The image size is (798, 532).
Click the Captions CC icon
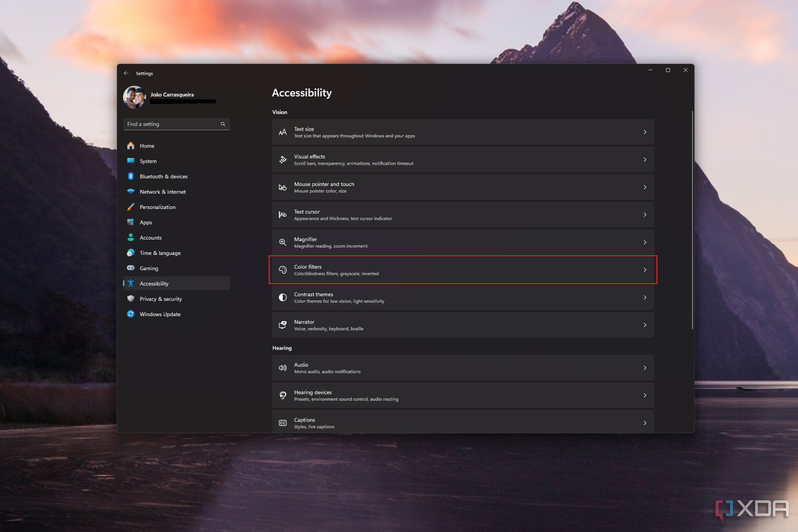[x=283, y=423]
